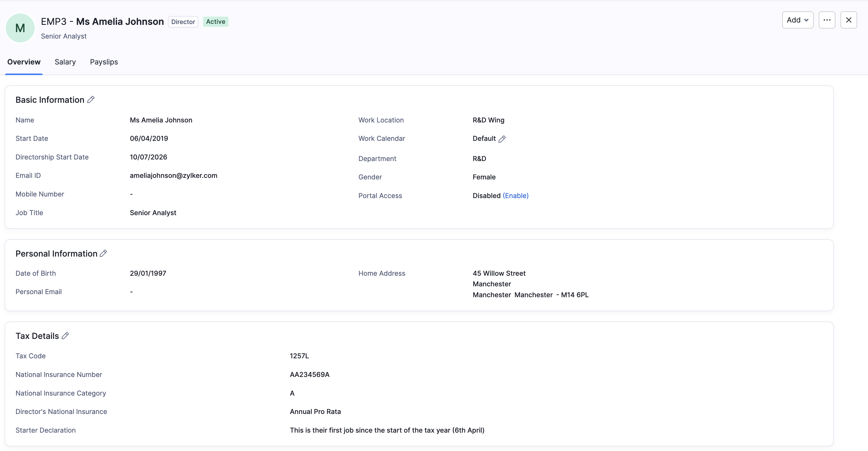Edit Tax Details with the pencil icon
This screenshot has height=451, width=868.
(65, 336)
